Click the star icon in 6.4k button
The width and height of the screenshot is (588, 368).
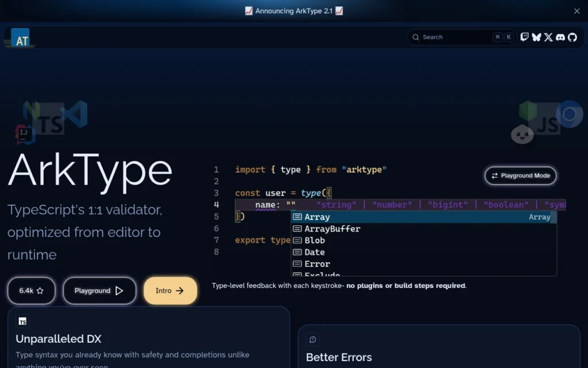click(x=40, y=290)
